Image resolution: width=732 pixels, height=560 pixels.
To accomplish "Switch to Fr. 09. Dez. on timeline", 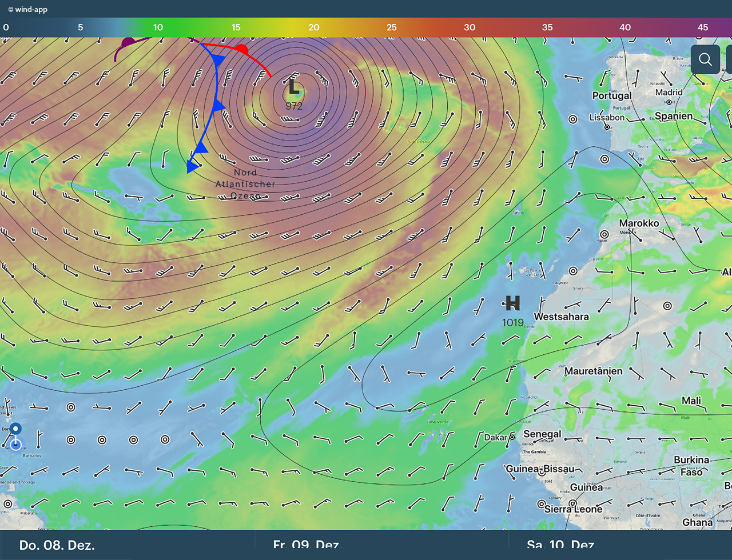I will pyautogui.click(x=307, y=545).
